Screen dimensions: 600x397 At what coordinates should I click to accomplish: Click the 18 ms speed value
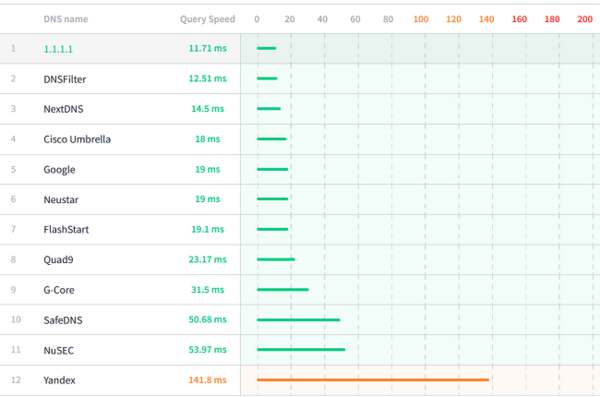208,139
